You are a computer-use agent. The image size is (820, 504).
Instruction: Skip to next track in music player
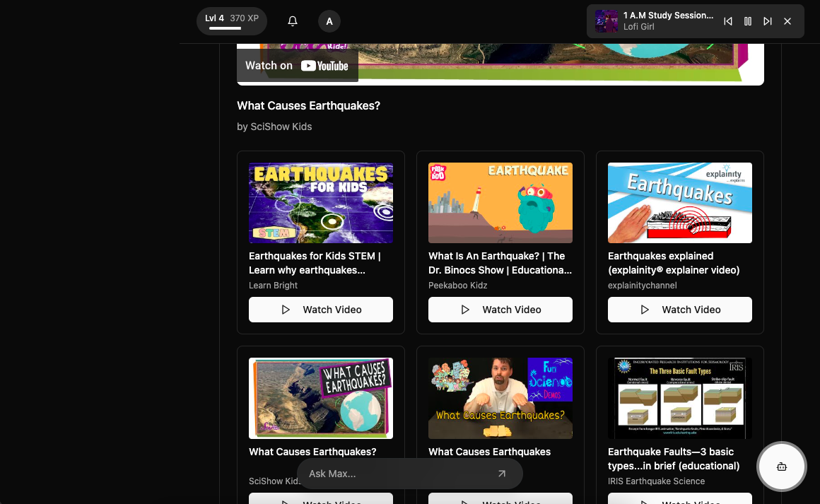[x=768, y=21]
